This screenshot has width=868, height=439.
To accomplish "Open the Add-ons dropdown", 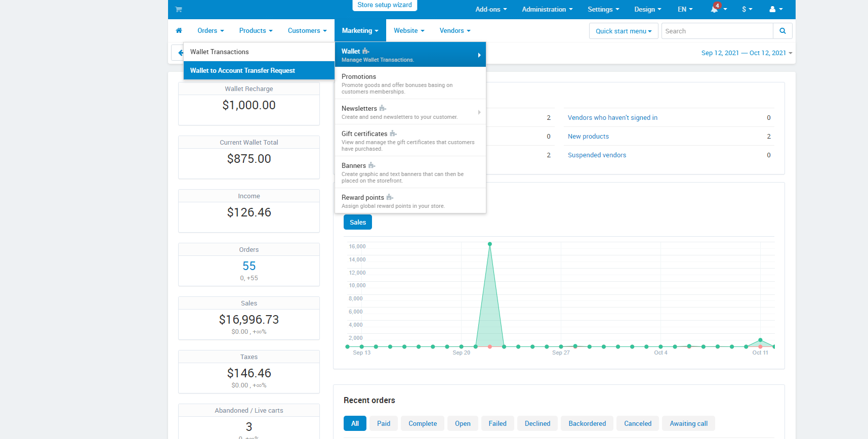I will 491,9.
